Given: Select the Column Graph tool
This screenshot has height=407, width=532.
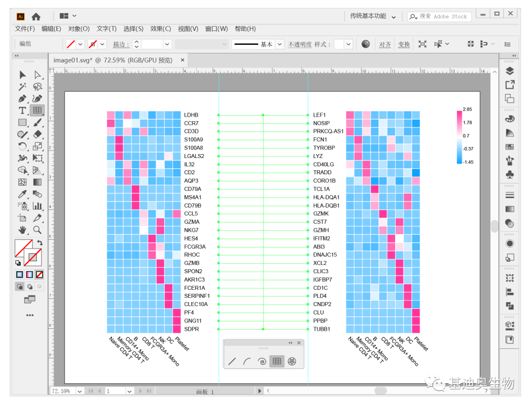Looking at the screenshot, I should [x=37, y=206].
